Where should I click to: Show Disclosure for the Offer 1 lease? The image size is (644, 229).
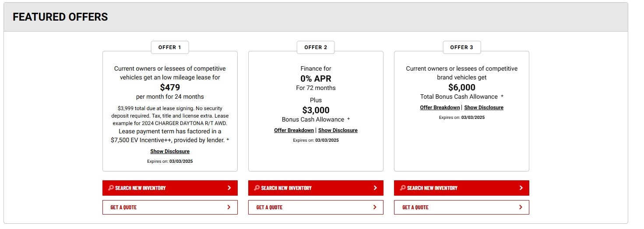[170, 151]
